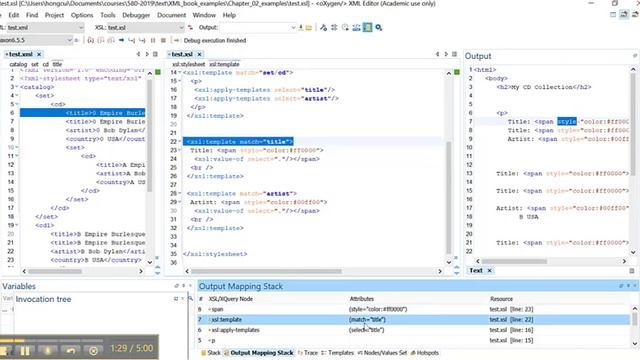Pause the screen recording playback
640x360 pixels.
click(x=25, y=351)
